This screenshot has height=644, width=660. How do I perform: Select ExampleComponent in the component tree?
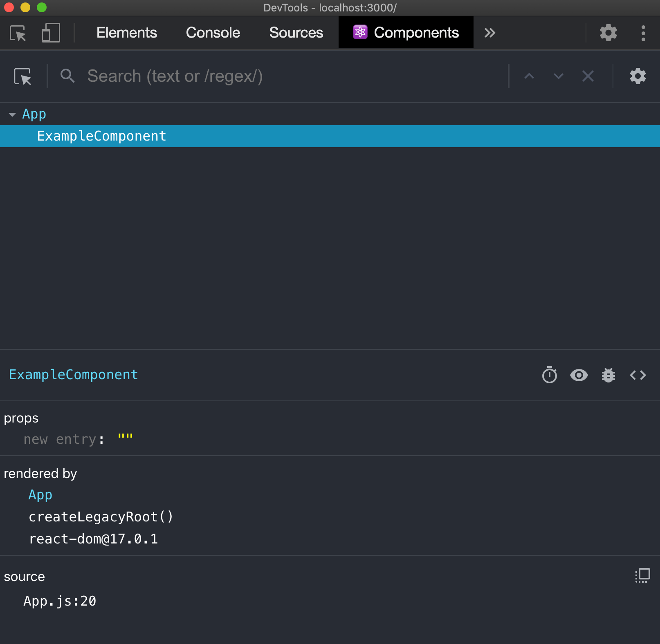(x=101, y=136)
